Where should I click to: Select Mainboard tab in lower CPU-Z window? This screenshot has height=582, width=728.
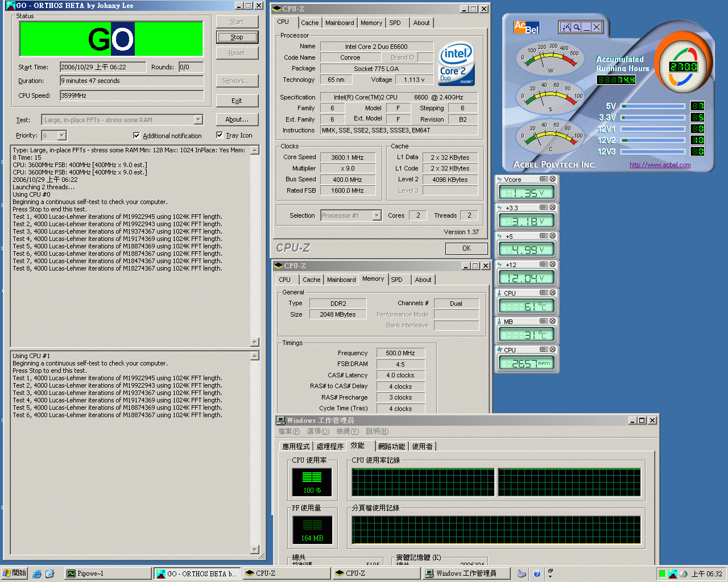[341, 280]
